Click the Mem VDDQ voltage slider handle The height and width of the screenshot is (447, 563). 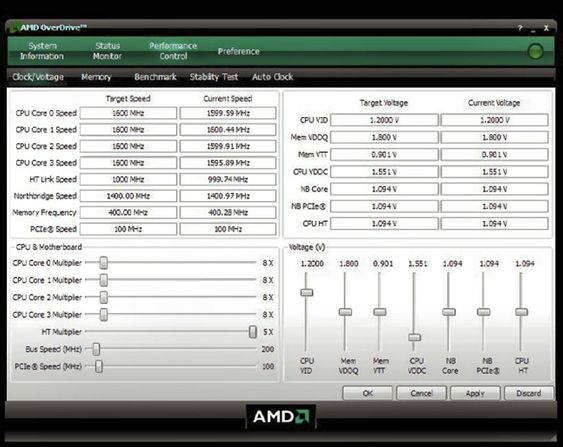345,312
